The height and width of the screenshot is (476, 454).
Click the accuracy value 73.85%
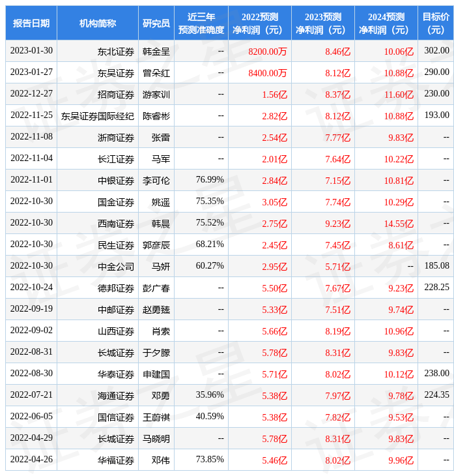pyautogui.click(x=210, y=460)
